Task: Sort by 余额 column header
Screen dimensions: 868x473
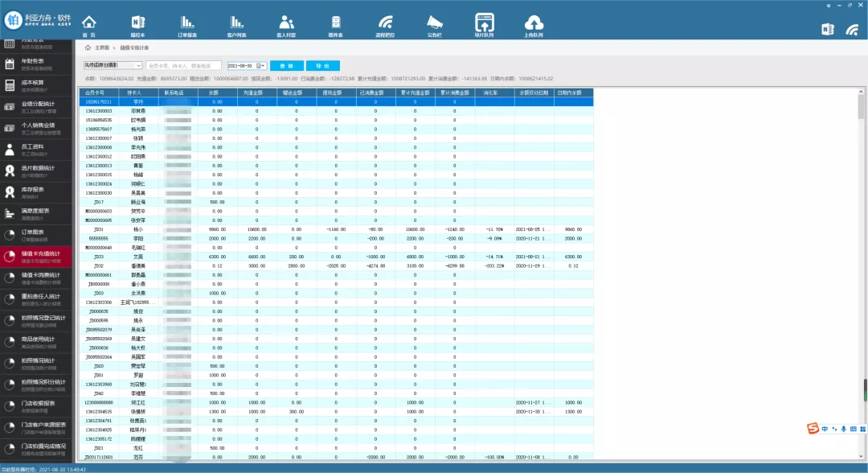Action: [218, 93]
